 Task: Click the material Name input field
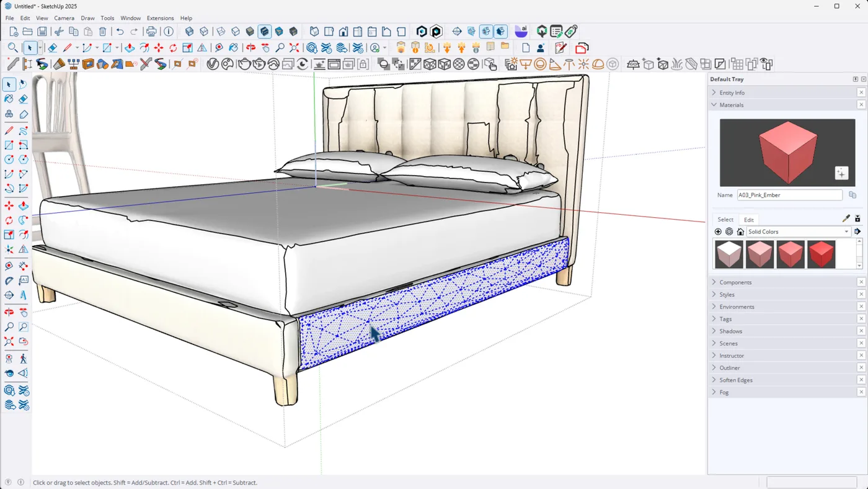point(789,195)
